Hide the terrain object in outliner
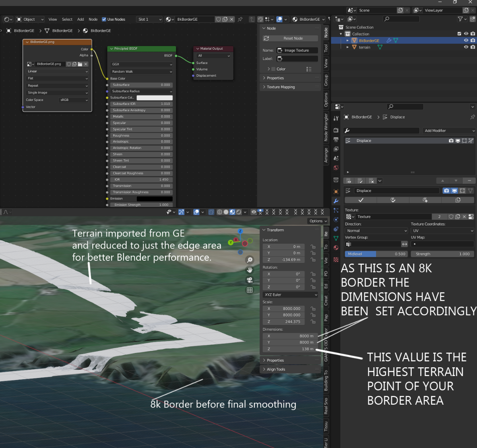Viewport: 477px width, 448px height. [x=466, y=47]
